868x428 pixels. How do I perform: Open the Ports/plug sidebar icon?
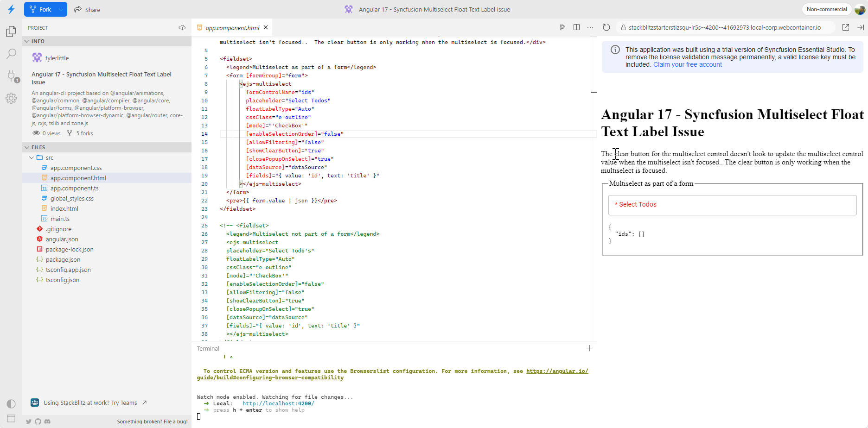11,76
